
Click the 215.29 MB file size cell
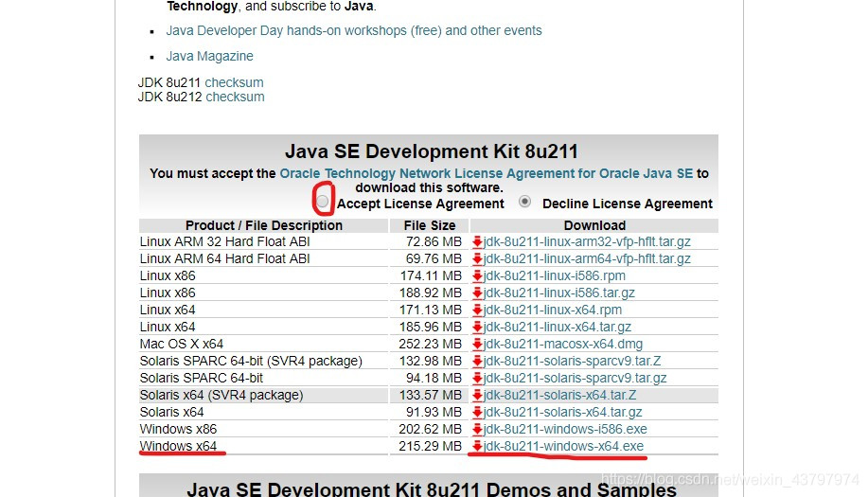click(430, 446)
